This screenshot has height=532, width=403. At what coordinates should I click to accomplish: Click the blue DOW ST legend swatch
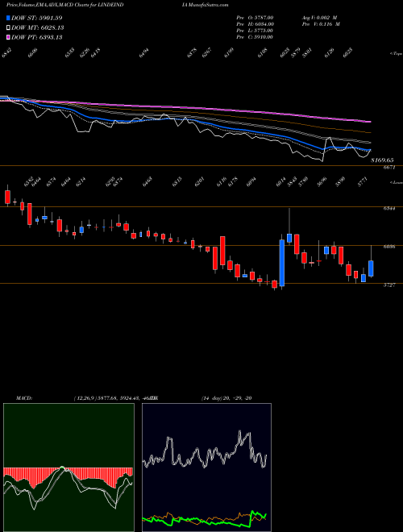pos(8,18)
